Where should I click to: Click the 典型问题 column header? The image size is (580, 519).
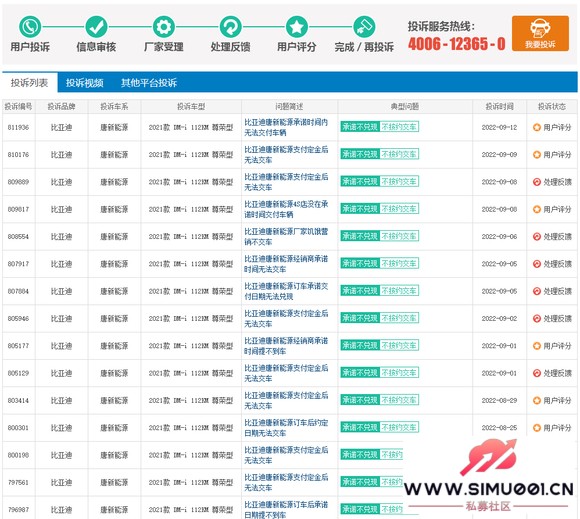tap(405, 107)
